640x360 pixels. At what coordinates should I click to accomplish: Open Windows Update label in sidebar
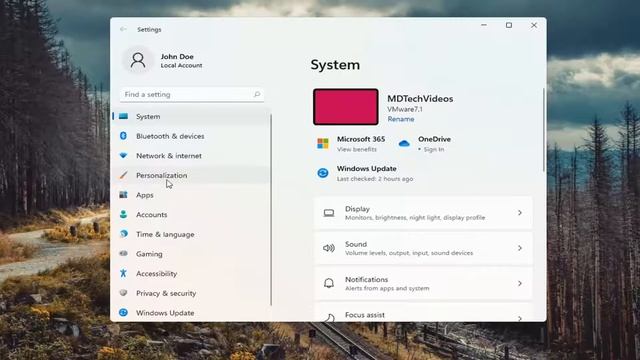coord(165,313)
